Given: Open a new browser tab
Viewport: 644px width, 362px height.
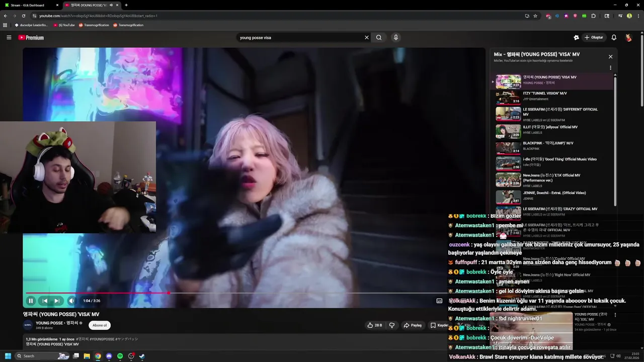Looking at the screenshot, I should 126,5.
